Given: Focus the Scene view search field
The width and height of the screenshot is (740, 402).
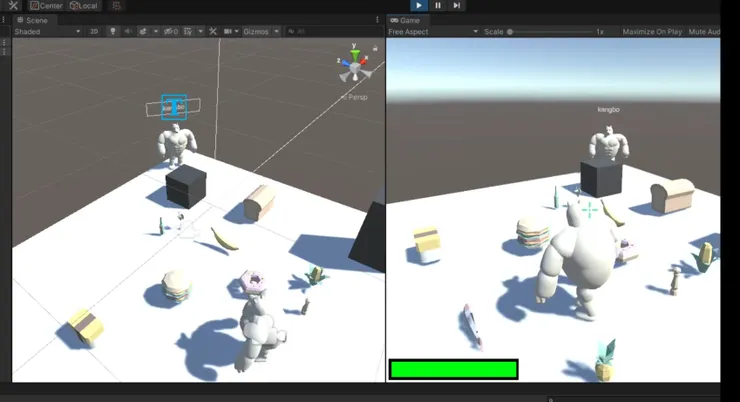Looking at the screenshot, I should coord(333,32).
